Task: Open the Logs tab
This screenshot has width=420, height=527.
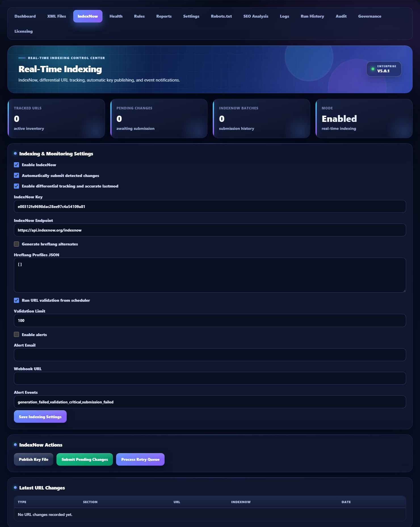Action: (x=284, y=16)
